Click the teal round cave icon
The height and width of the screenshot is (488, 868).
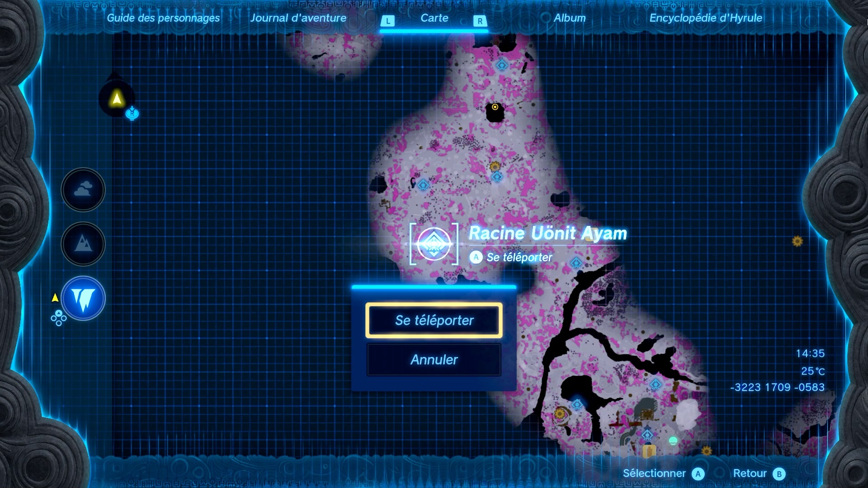(x=673, y=441)
